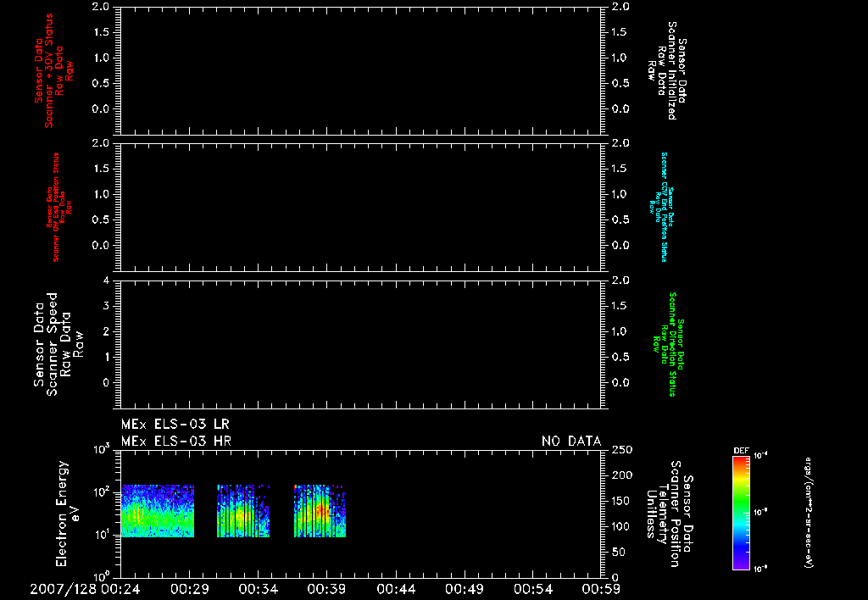
Task: Click the 'NO DATA' label
Action: (x=571, y=442)
